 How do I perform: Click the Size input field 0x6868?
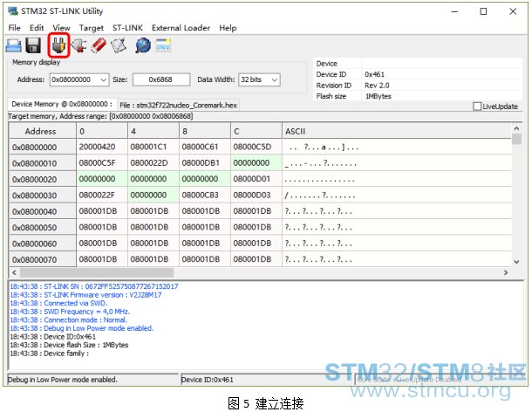(x=161, y=79)
